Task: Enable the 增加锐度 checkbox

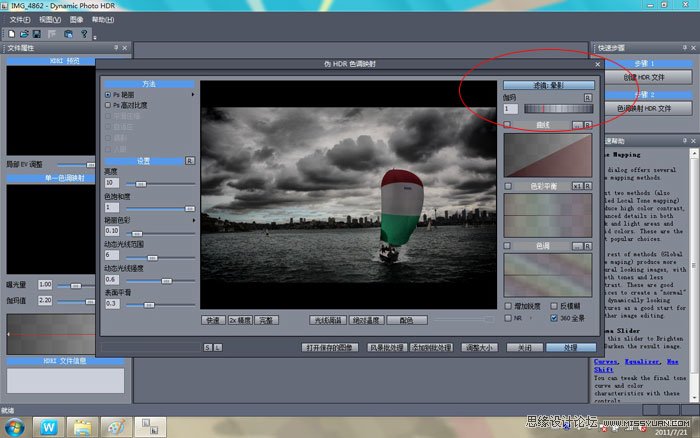Action: coord(510,305)
